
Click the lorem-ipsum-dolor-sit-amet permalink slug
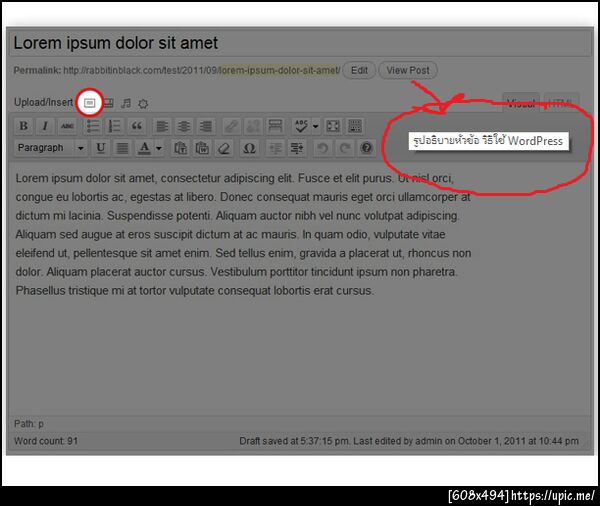(x=279, y=70)
